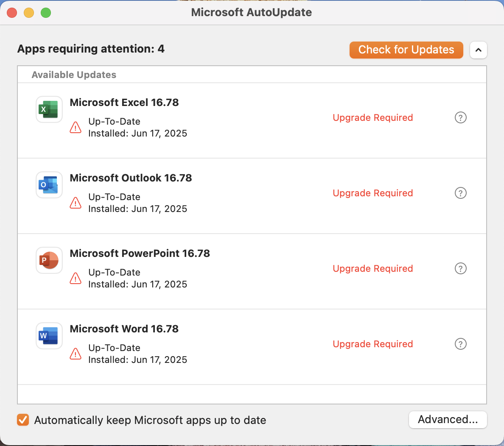
Task: Click PowerPoint's Installed: Jun 17, 2025 text
Action: (x=137, y=284)
